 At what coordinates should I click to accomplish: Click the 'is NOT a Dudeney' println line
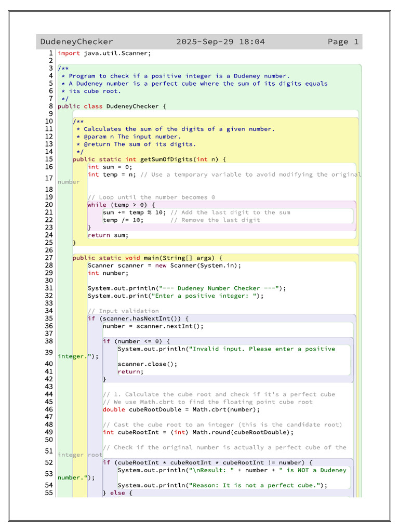[x=232, y=470]
